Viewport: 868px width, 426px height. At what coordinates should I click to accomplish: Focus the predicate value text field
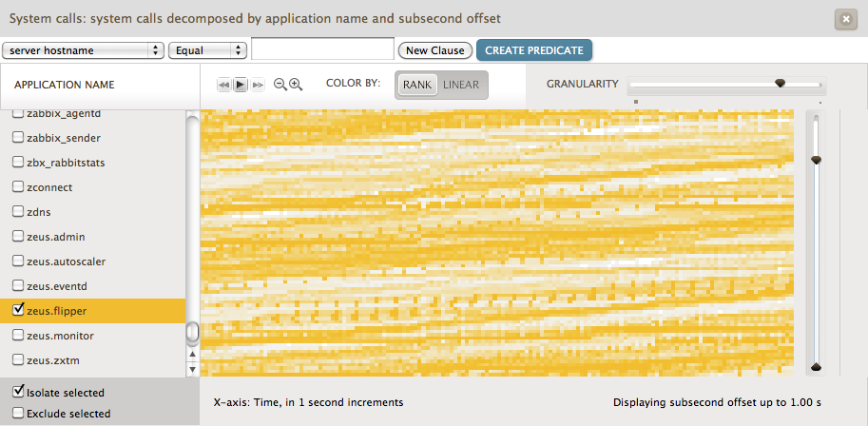(322, 49)
